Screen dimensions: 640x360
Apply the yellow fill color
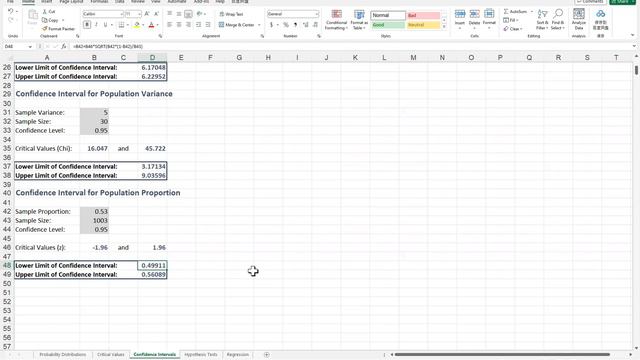click(137, 25)
